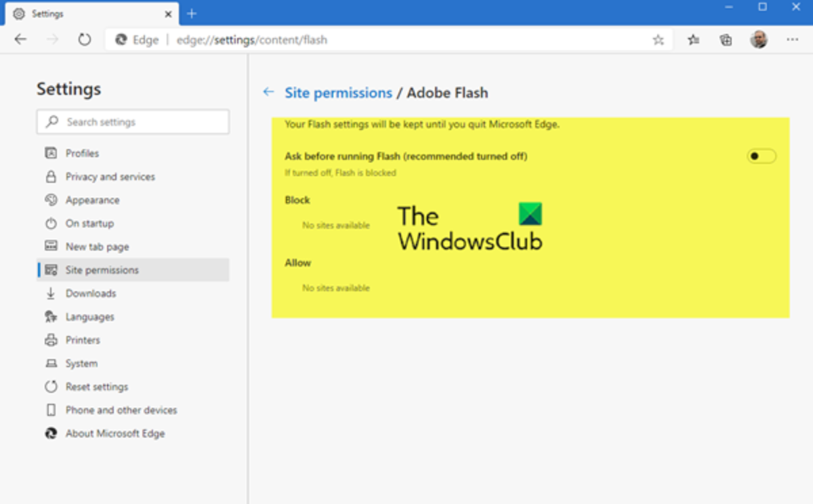Open Profiles settings
Screen dimensions: 813x504
133,153
